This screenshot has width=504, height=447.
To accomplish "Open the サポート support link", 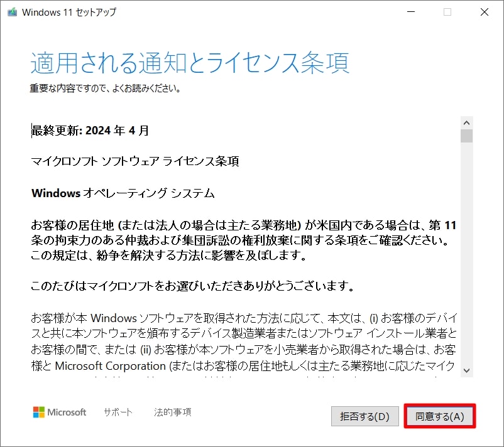I will [118, 412].
